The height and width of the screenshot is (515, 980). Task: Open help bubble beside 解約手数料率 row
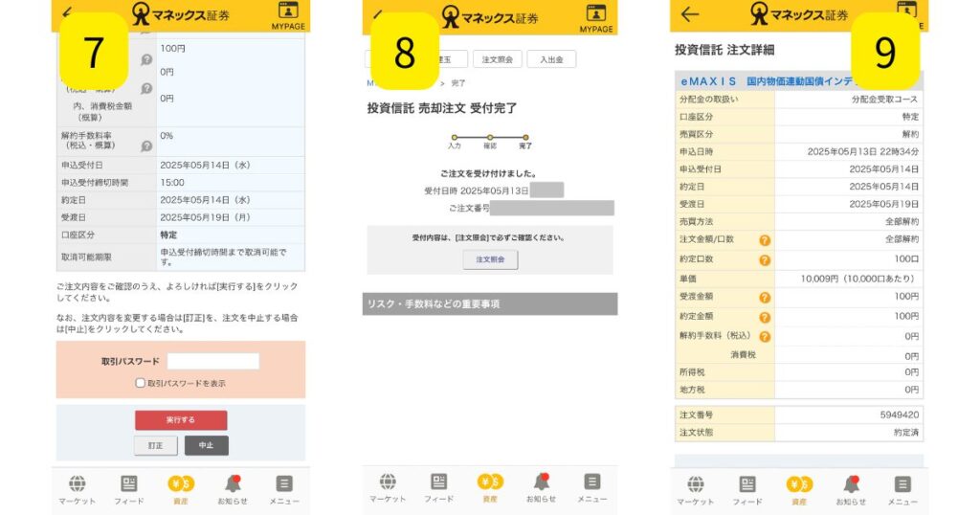(x=146, y=146)
